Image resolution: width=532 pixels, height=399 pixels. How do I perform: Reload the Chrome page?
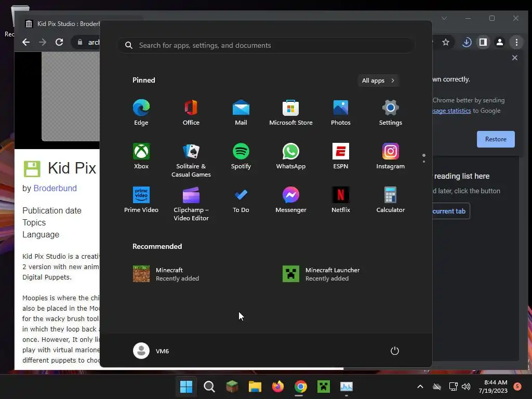click(x=59, y=42)
